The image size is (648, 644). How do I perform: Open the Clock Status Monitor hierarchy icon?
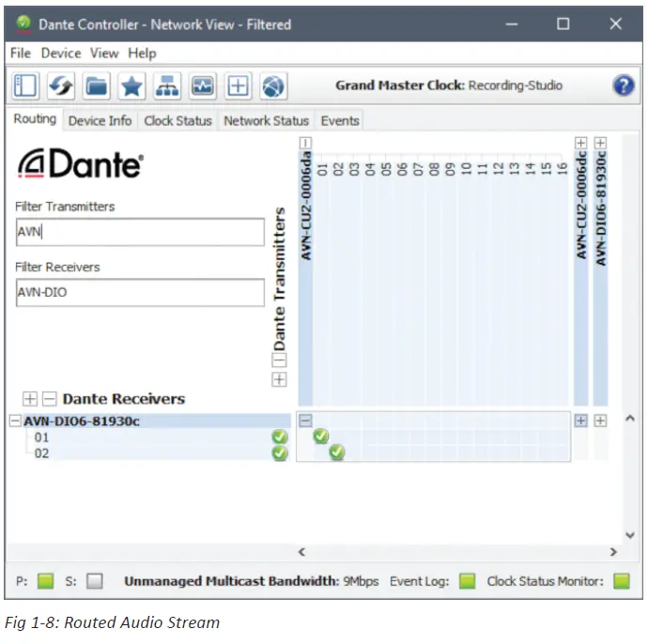(x=167, y=86)
